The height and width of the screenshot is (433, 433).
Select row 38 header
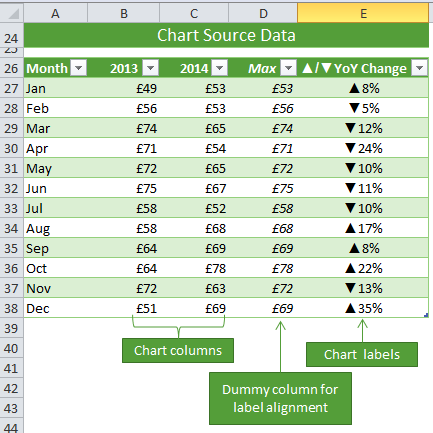pyautogui.click(x=11, y=308)
